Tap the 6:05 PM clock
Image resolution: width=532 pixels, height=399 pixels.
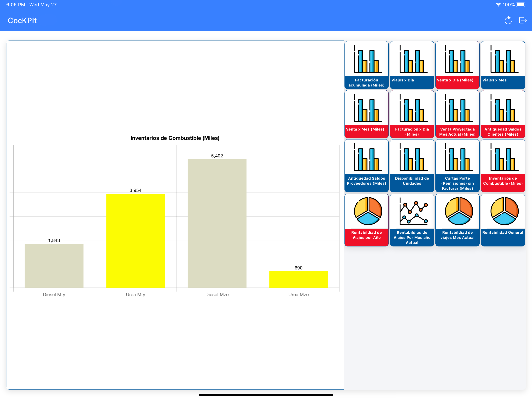pyautogui.click(x=16, y=4)
